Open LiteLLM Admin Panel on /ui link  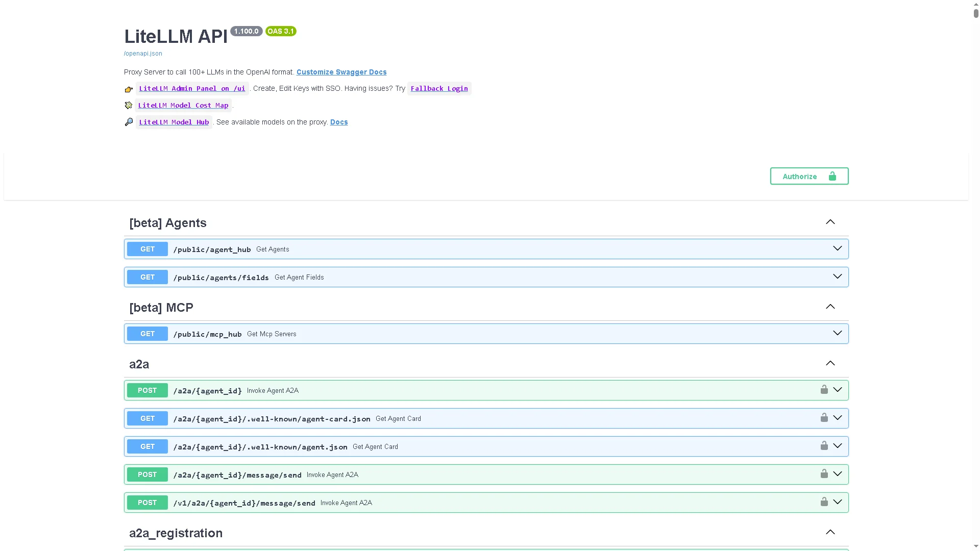(192, 89)
